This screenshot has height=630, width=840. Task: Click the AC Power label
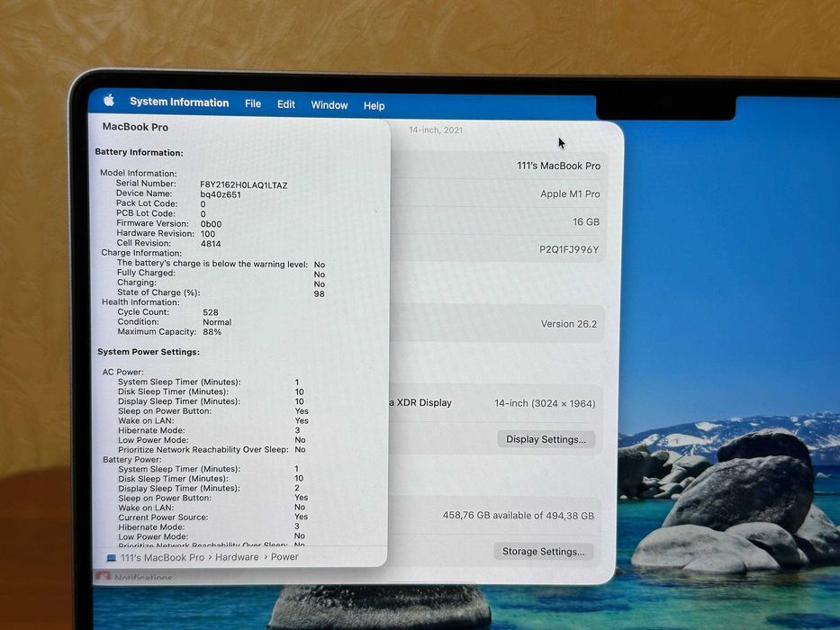(x=123, y=372)
